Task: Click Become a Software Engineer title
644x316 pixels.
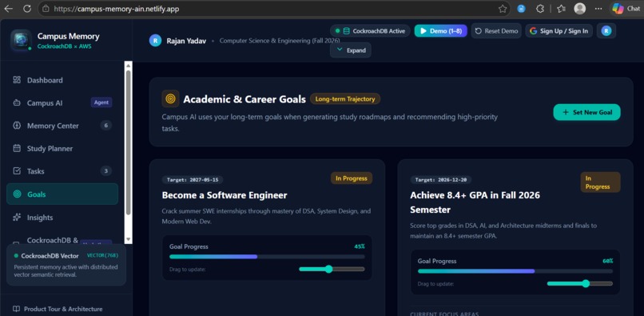Action: tap(225, 195)
